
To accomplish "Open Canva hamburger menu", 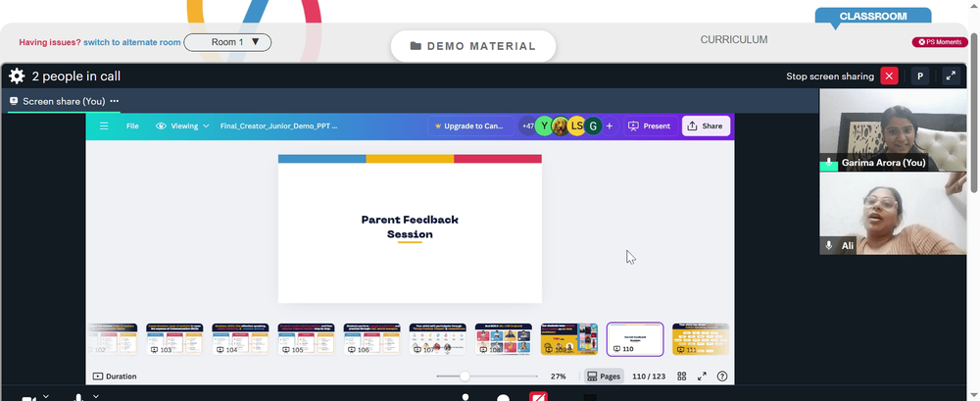I will [x=104, y=125].
